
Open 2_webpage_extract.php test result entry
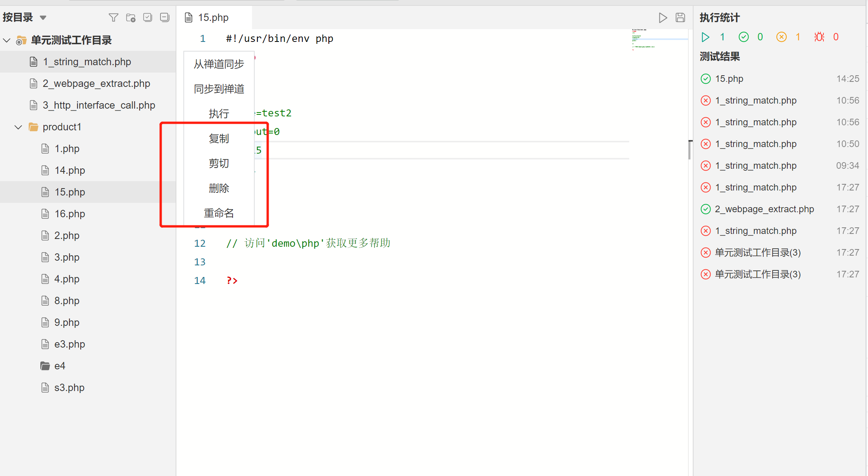[x=764, y=209]
